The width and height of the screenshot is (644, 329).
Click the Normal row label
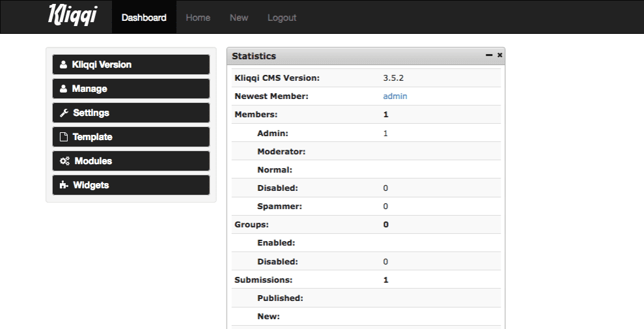pyautogui.click(x=275, y=169)
